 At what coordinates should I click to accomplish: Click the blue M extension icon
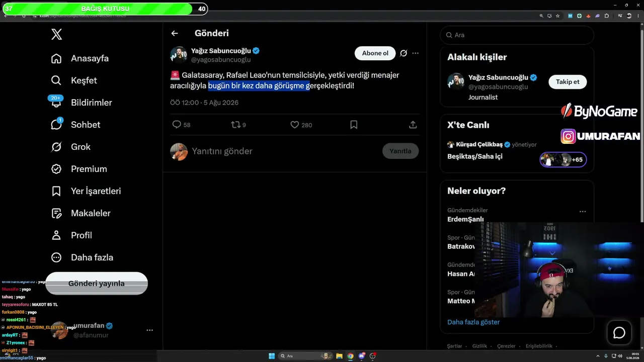click(x=570, y=16)
